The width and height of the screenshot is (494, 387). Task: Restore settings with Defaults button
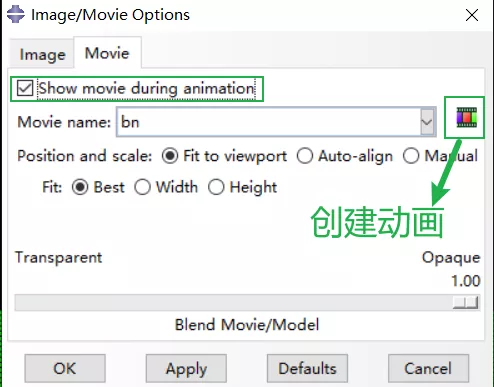307,368
